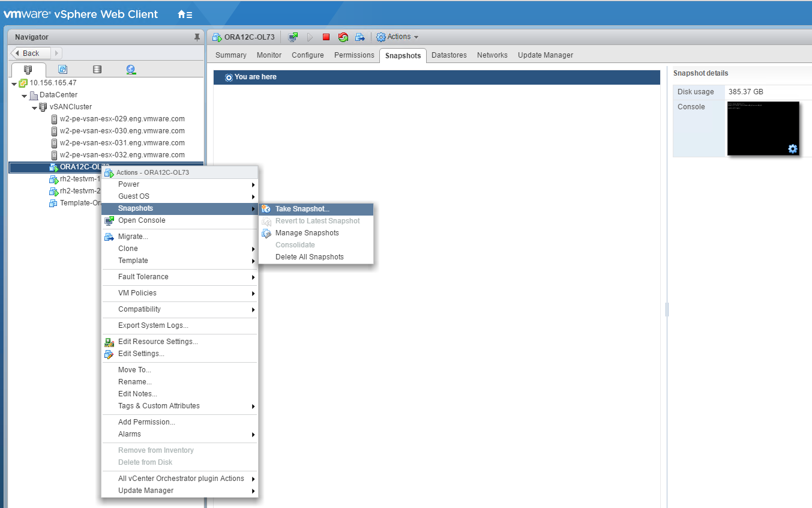The image size is (812, 508).
Task: Switch to the Permissions tab
Action: click(x=354, y=55)
